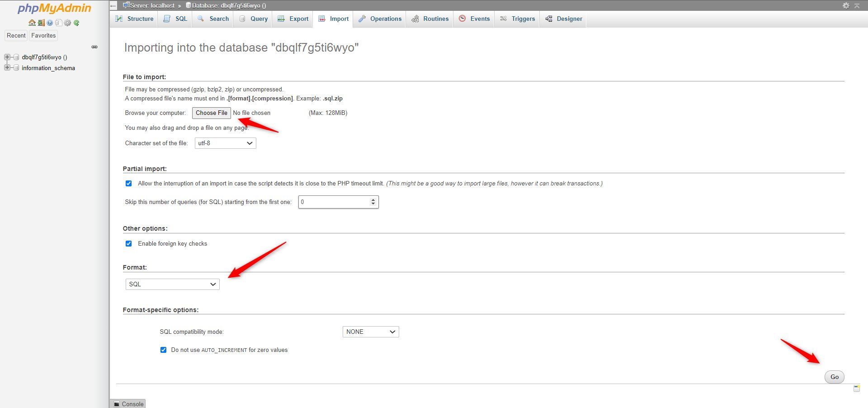Open the Character set utf-8 dropdown

point(225,143)
